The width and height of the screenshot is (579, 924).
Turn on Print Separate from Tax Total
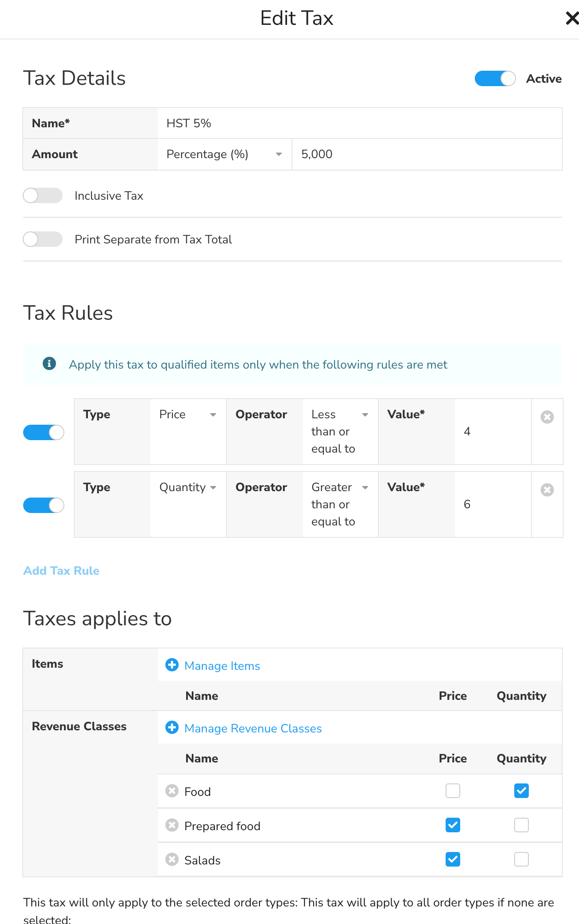(x=42, y=239)
